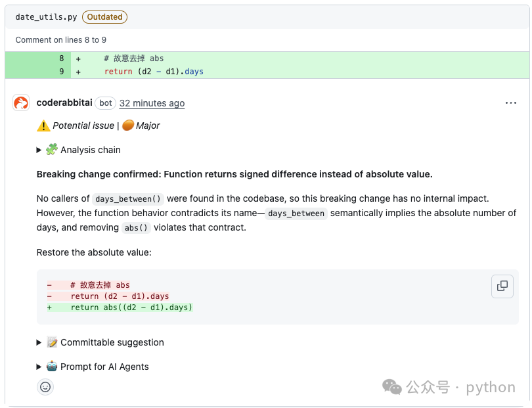Click the Outdated badge
Screen dimensions: 532x408
(104, 17)
